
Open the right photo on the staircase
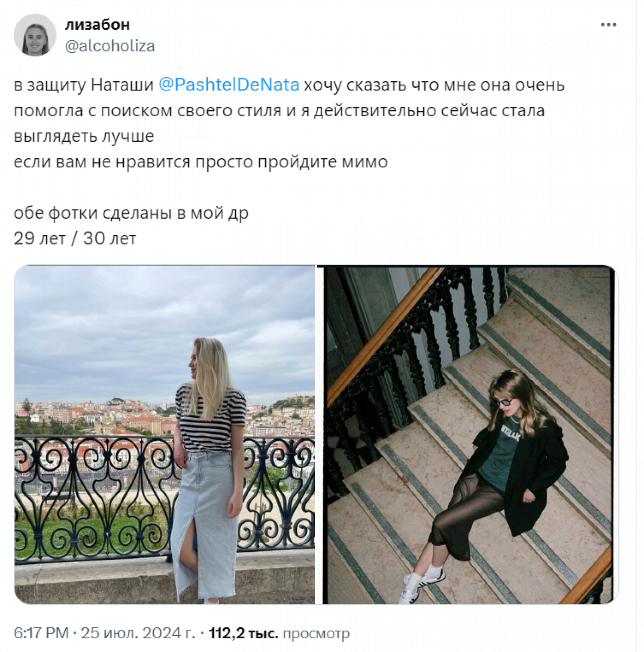click(468, 434)
